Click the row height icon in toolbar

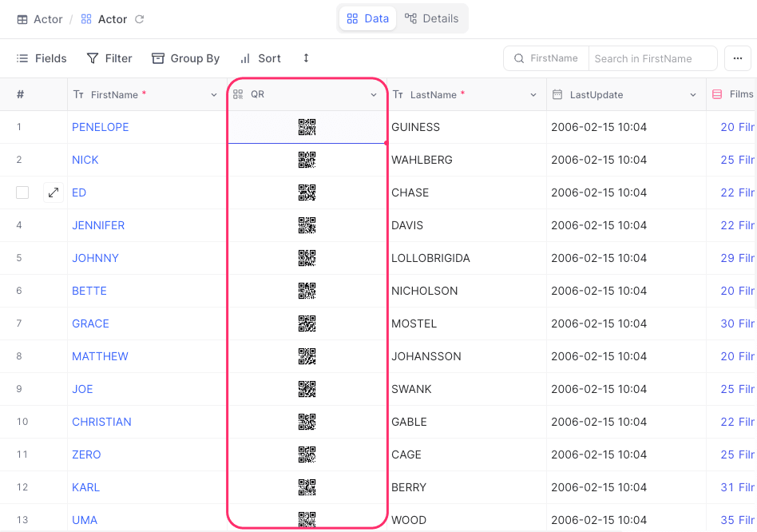[x=306, y=58]
